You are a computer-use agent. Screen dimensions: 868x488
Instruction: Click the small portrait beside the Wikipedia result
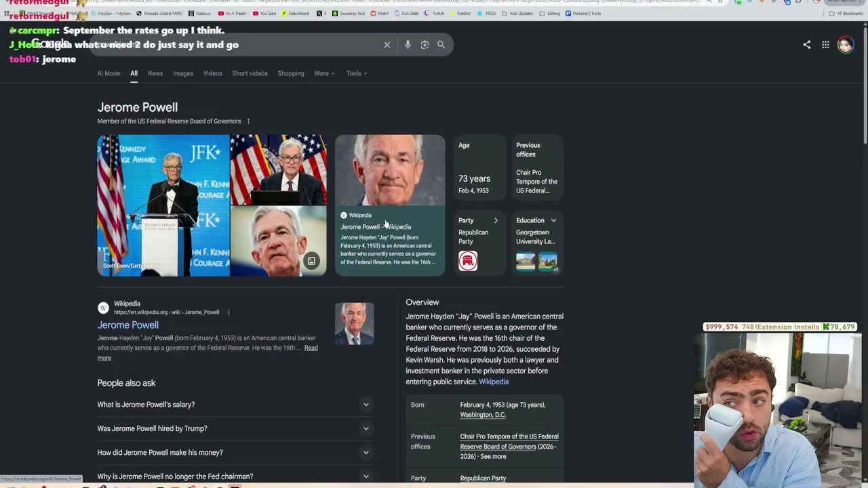coord(355,323)
